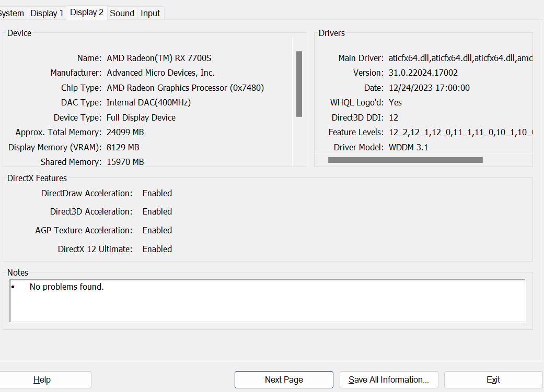Image resolution: width=544 pixels, height=392 pixels.
Task: Click the "DirectX Features" group heading
Action: [x=37, y=178]
